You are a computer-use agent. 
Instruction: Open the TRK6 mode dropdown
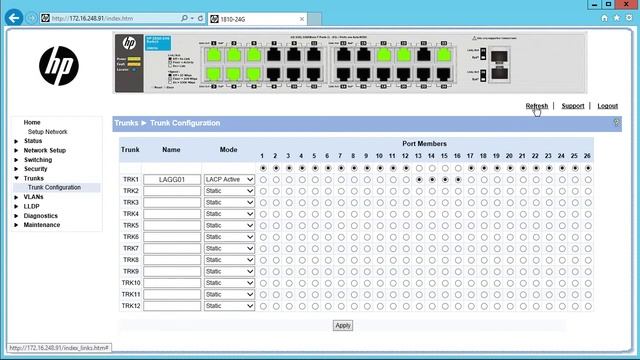229,237
